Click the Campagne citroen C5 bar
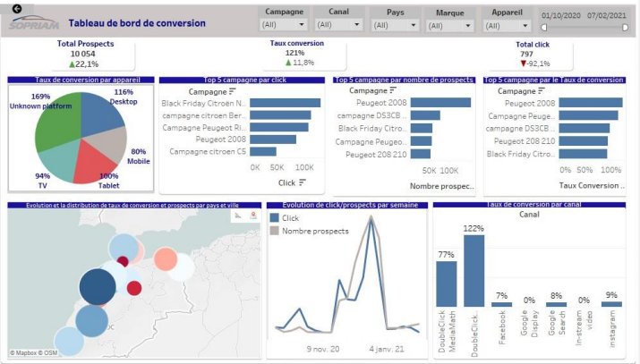Image resolution: width=640 pixels, height=364 pixels. pyautogui.click(x=263, y=151)
